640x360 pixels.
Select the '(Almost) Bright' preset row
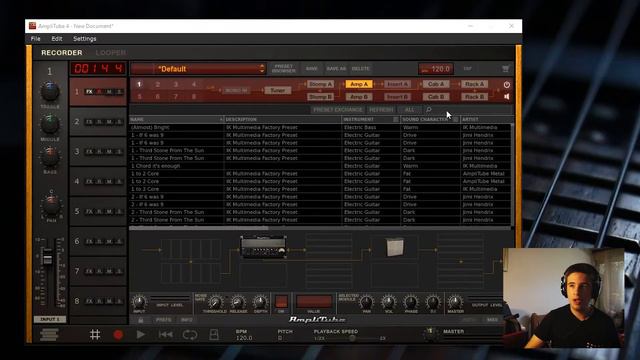(x=320, y=127)
